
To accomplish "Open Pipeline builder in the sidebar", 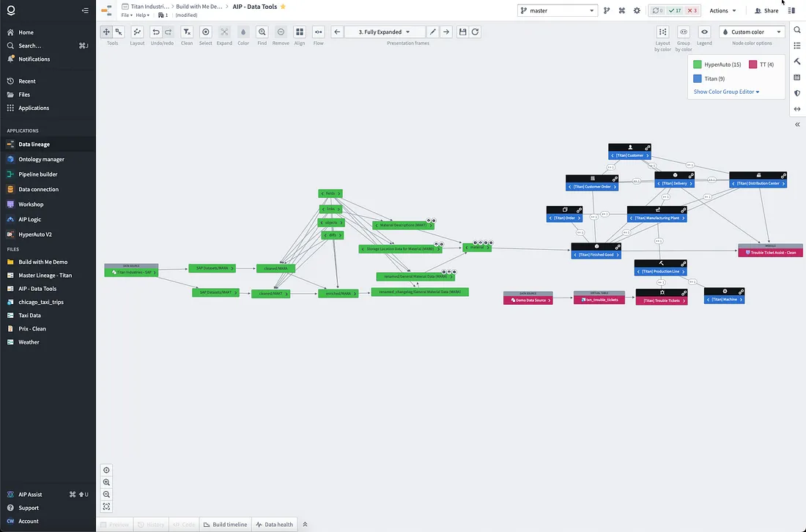I will click(x=38, y=174).
